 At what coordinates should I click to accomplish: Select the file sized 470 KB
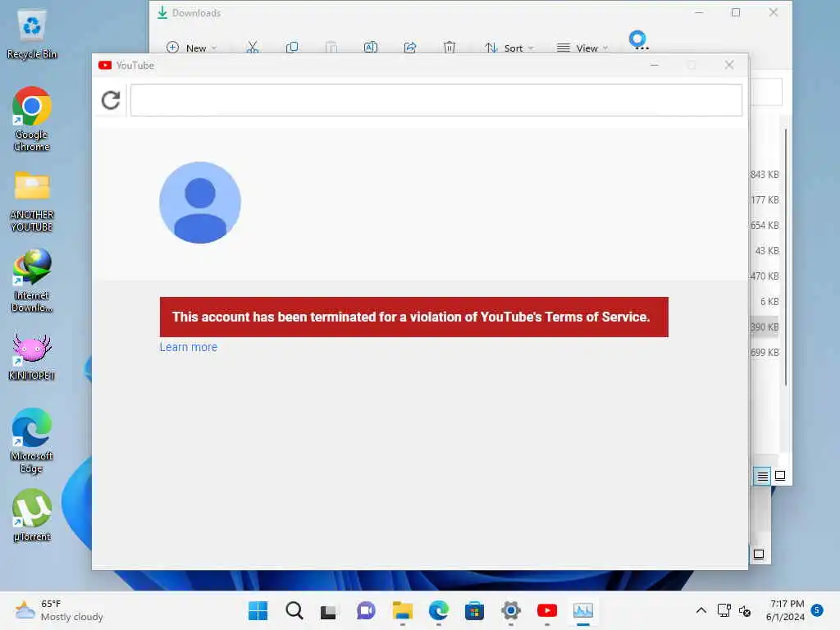coord(765,276)
